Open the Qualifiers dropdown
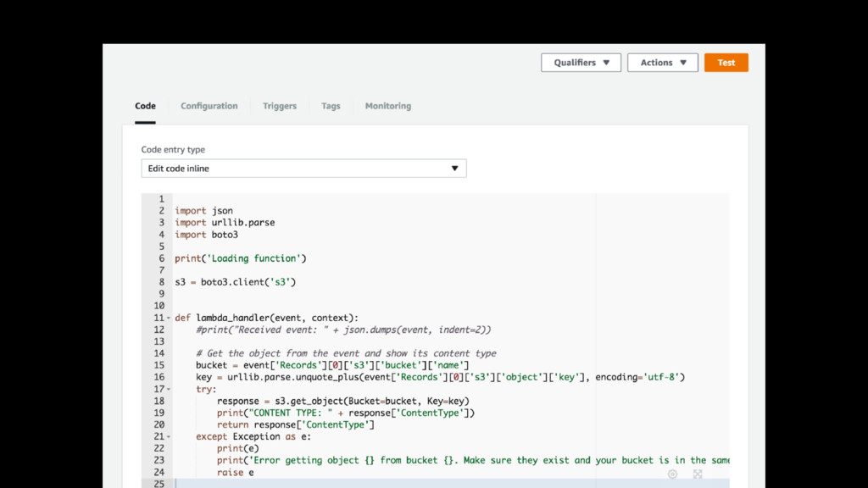This screenshot has width=868, height=488. (581, 63)
